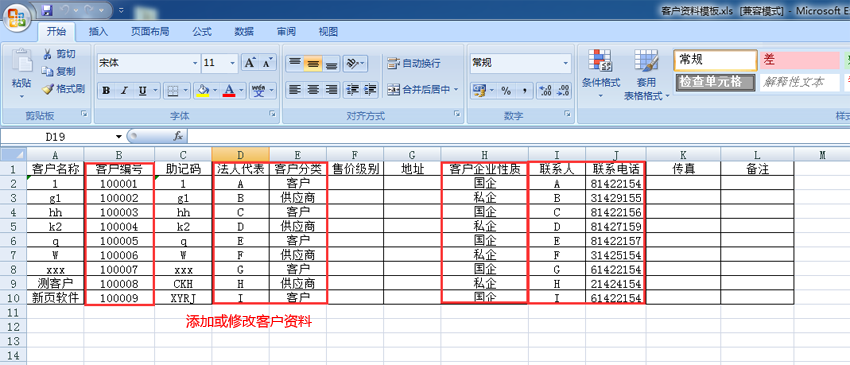Select the Cut (剪切) scissors icon
The image size is (850, 365).
(48, 54)
